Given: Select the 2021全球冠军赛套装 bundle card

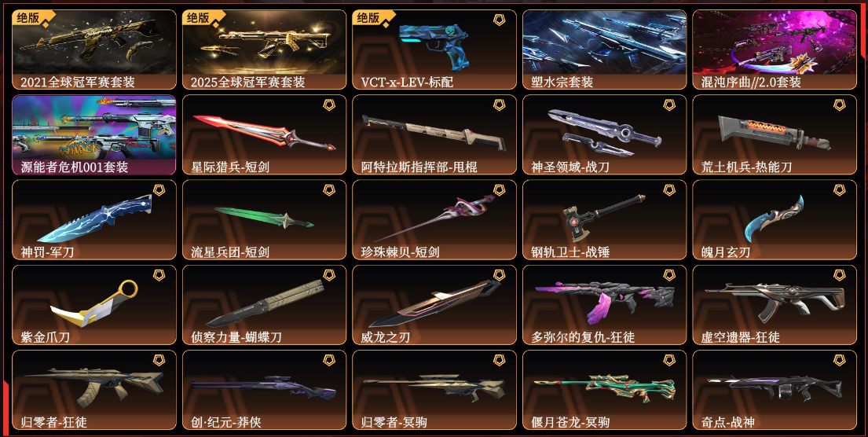Looking at the screenshot, I should [94, 50].
